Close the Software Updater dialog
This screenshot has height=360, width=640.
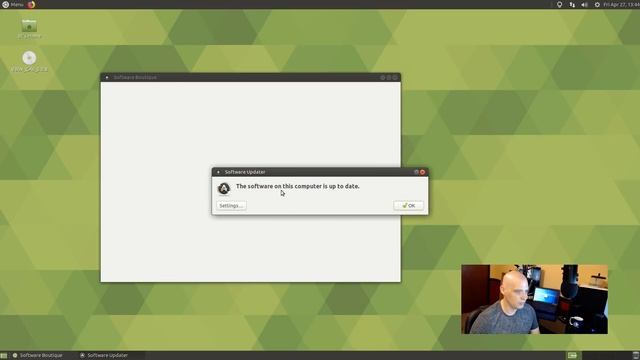(x=422, y=172)
